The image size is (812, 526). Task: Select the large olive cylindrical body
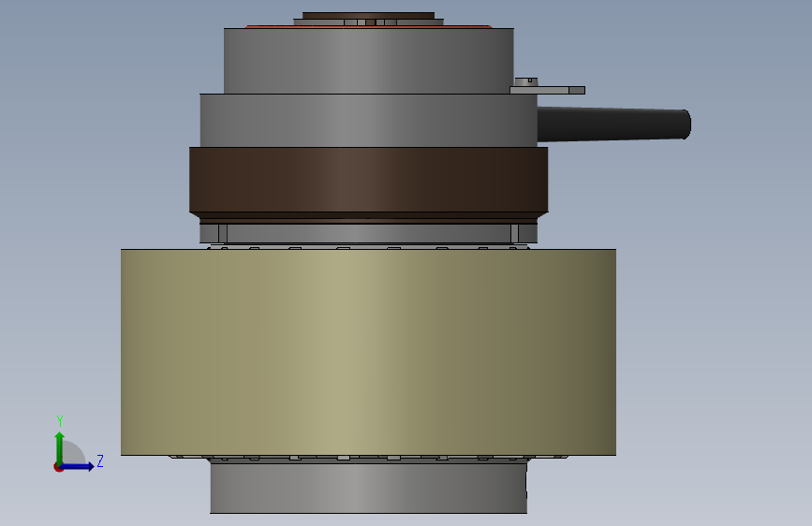(x=368, y=352)
